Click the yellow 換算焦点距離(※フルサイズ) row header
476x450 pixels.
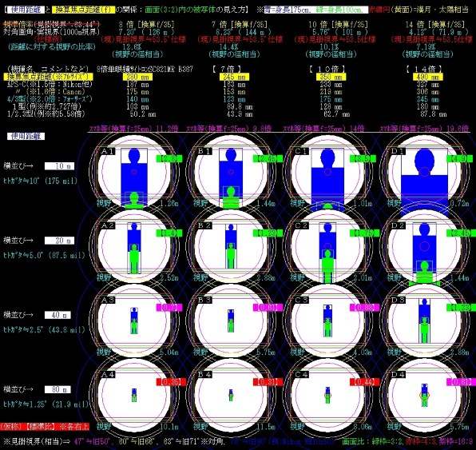coord(48,77)
